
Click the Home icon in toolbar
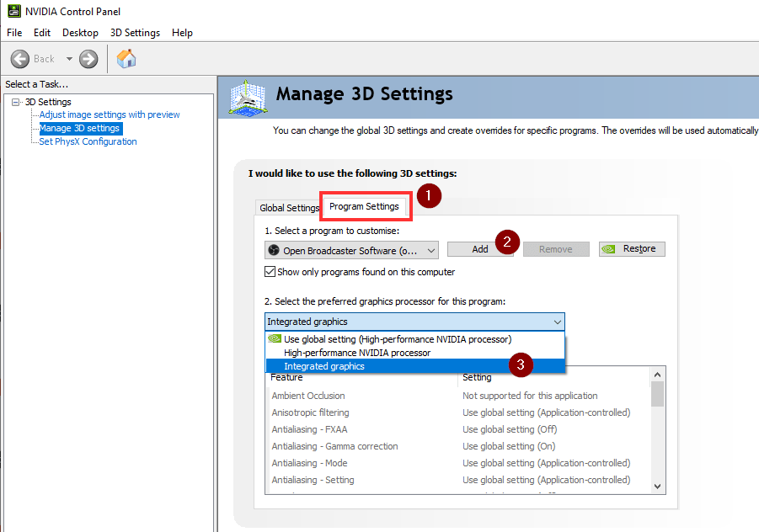[x=126, y=59]
